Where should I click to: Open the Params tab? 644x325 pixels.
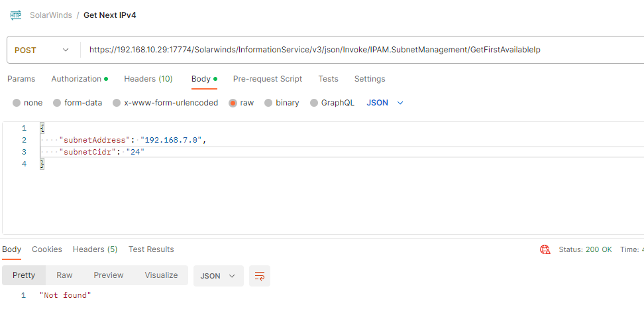pyautogui.click(x=21, y=79)
